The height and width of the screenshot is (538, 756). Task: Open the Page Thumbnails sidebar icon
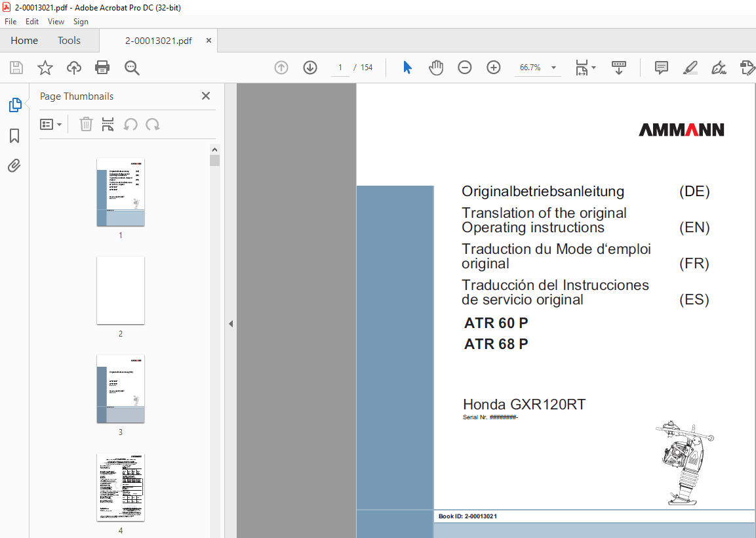[x=15, y=105]
